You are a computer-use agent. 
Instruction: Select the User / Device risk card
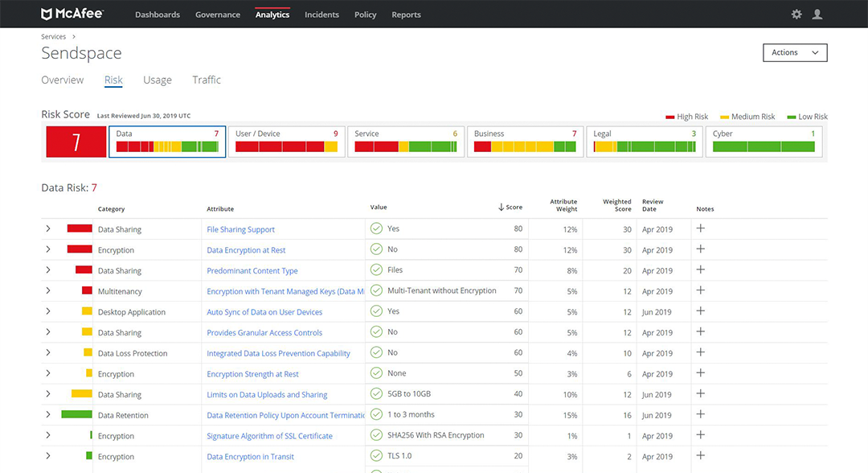pyautogui.click(x=287, y=142)
